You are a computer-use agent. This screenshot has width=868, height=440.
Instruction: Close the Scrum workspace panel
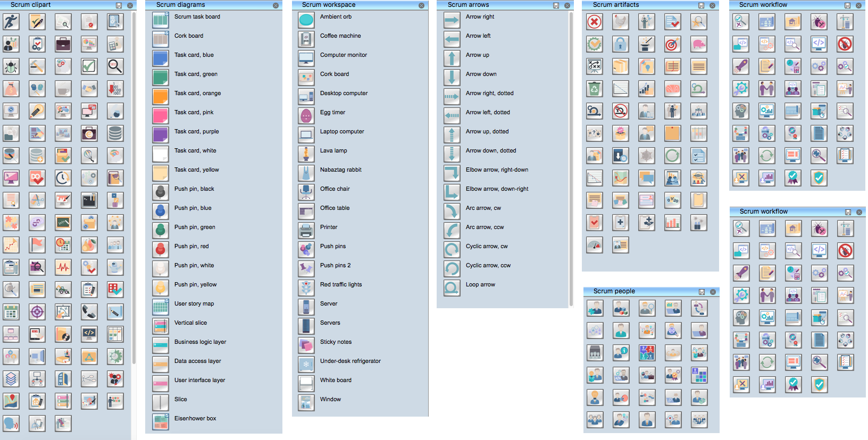421,5
